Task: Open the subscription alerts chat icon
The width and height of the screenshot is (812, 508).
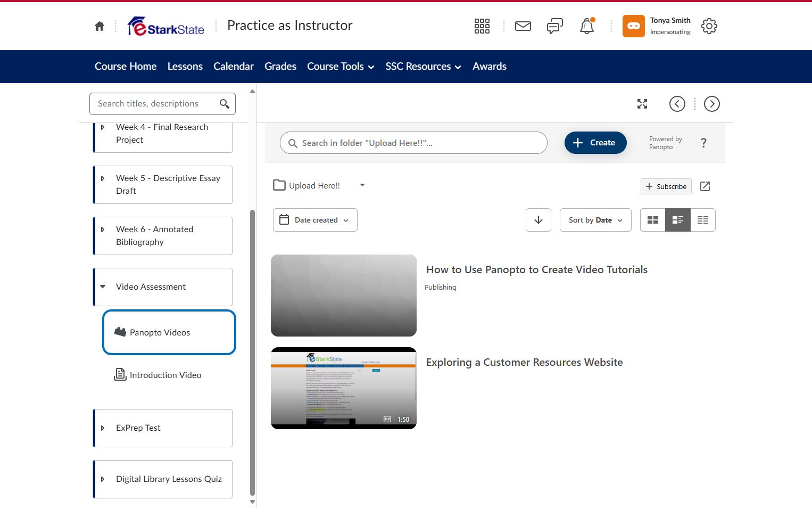Action: pyautogui.click(x=555, y=26)
